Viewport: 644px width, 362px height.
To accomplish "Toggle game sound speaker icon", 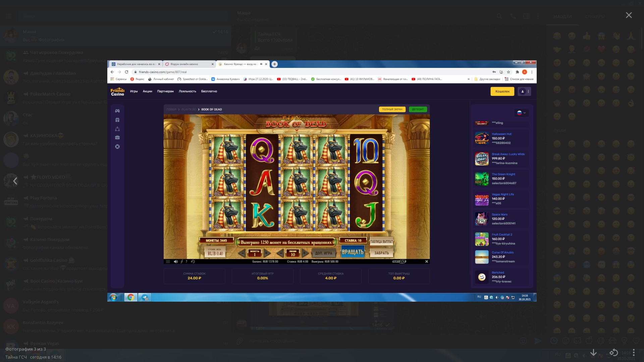I will (176, 261).
